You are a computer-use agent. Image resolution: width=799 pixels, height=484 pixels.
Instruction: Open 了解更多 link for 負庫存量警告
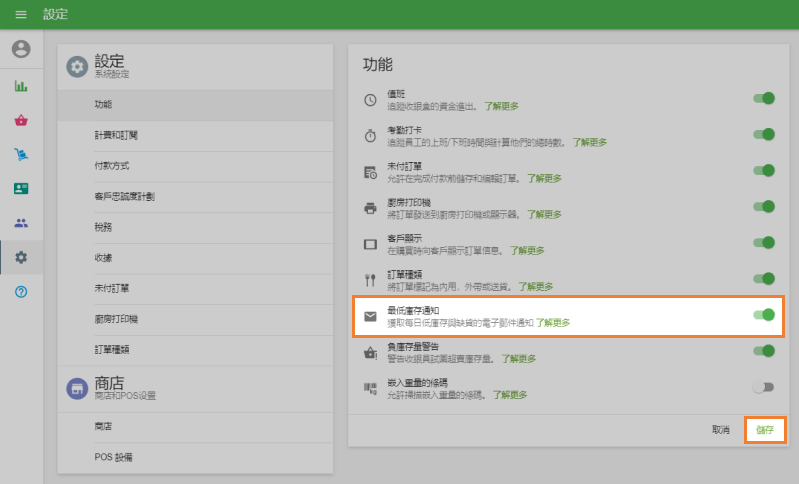pyautogui.click(x=519, y=359)
